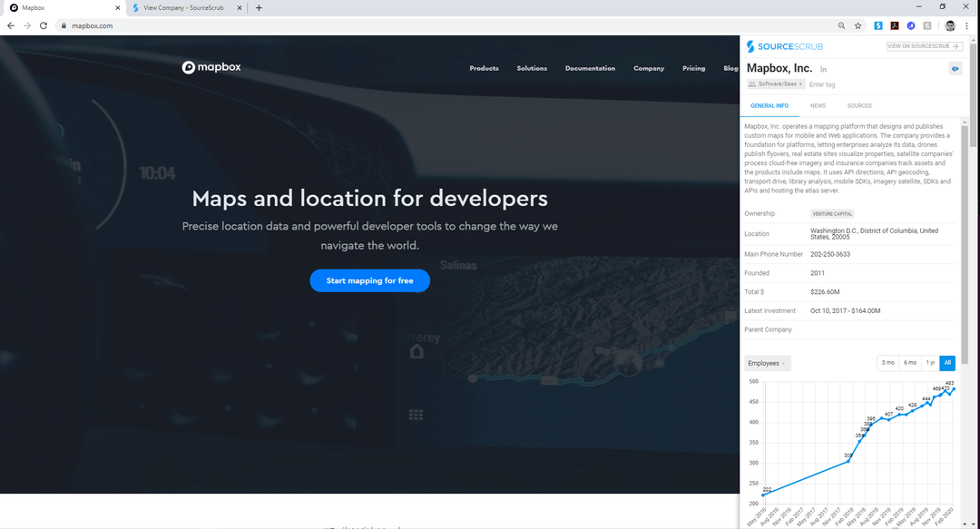Select the SOURCES tab

pyautogui.click(x=859, y=105)
